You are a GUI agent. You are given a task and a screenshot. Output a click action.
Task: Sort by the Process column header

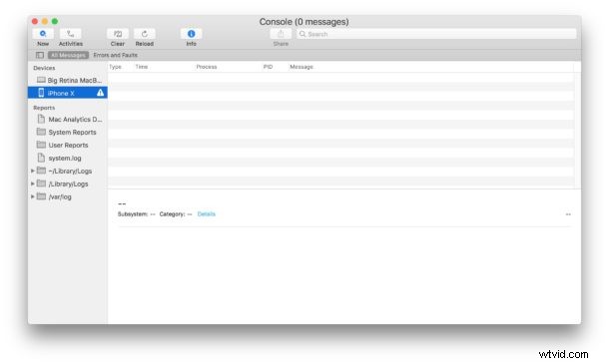pos(207,67)
